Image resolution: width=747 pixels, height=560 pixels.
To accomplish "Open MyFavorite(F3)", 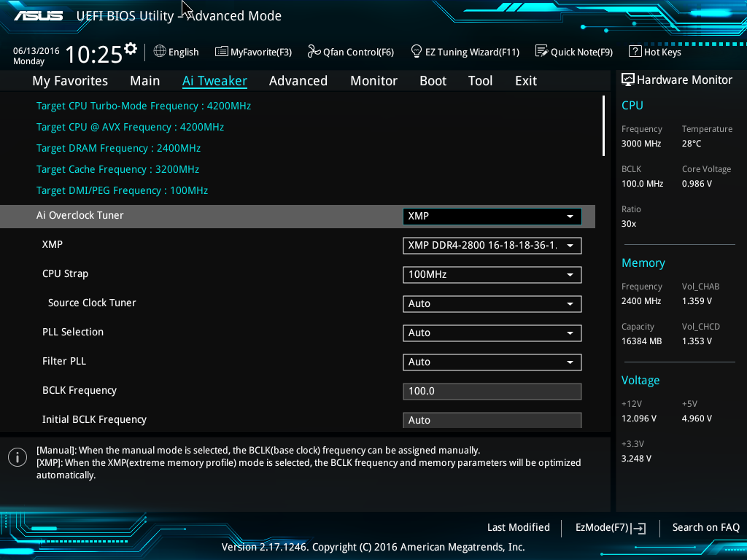I will (253, 52).
